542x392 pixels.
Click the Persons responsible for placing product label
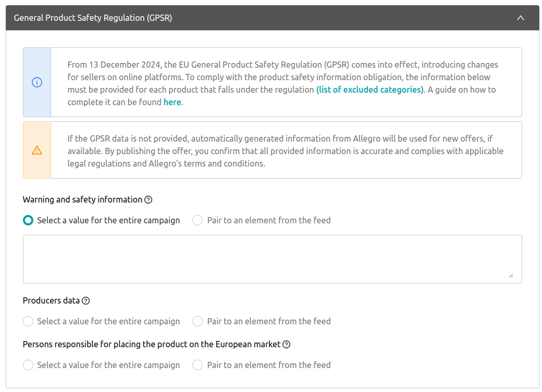click(152, 344)
